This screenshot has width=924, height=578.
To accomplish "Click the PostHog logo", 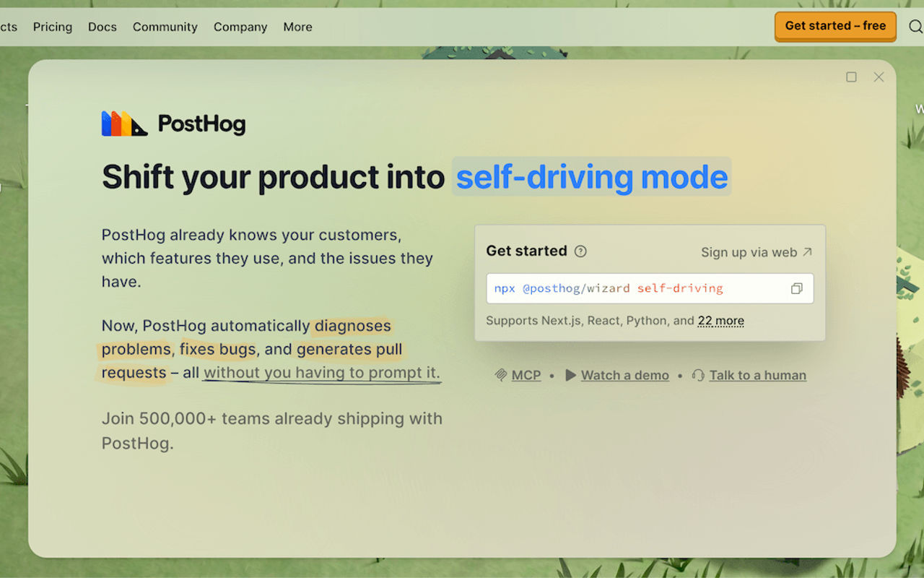I will pyautogui.click(x=174, y=124).
